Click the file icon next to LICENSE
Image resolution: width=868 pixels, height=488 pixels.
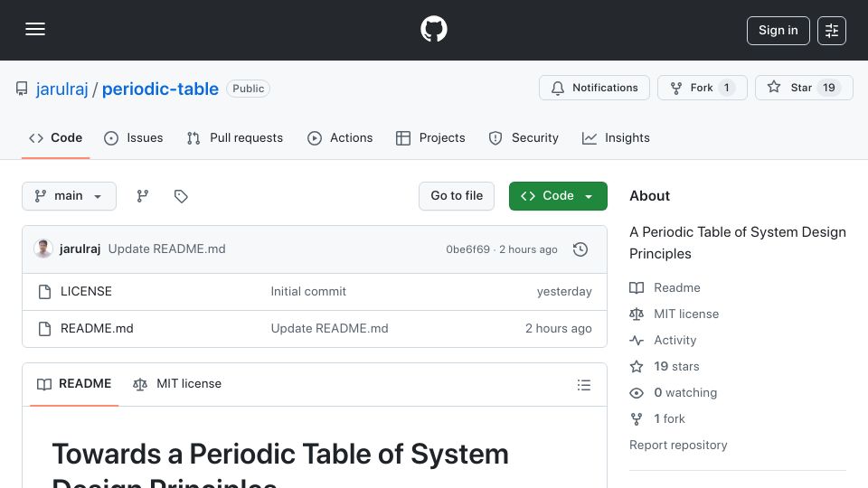click(x=45, y=292)
